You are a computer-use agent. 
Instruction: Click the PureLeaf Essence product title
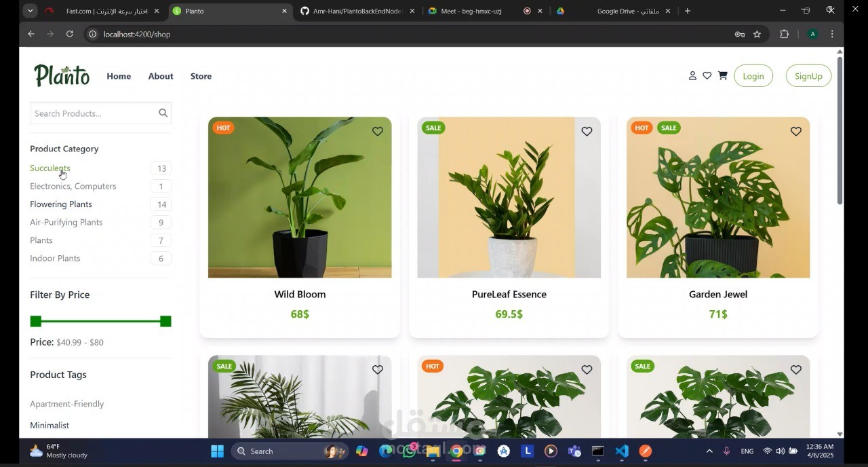click(x=509, y=295)
